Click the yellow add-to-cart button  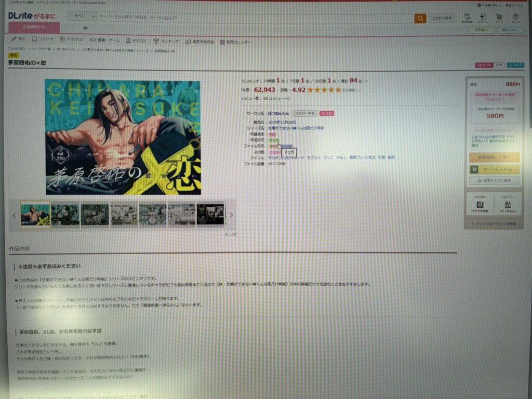coord(494,169)
